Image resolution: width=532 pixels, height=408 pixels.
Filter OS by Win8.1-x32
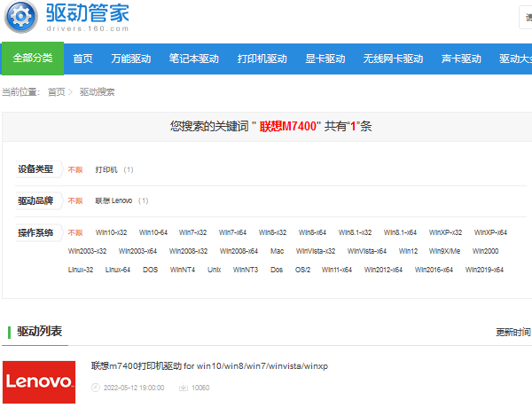pyautogui.click(x=355, y=232)
